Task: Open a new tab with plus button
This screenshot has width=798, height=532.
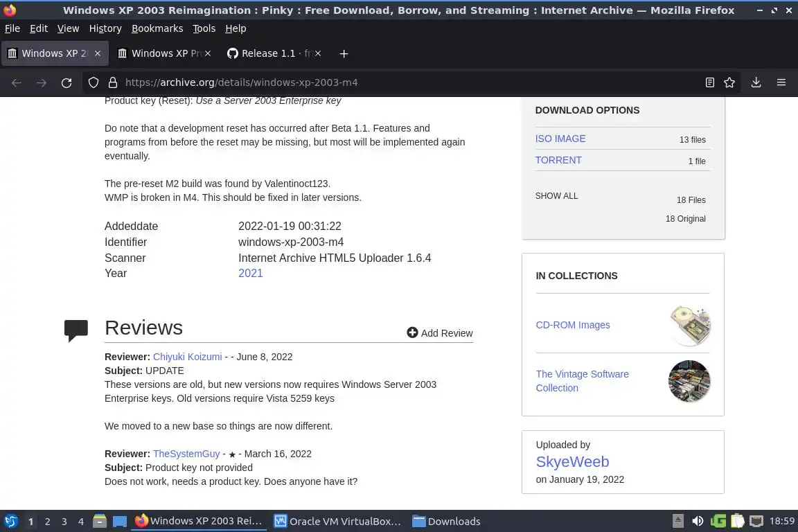Action: (x=344, y=53)
